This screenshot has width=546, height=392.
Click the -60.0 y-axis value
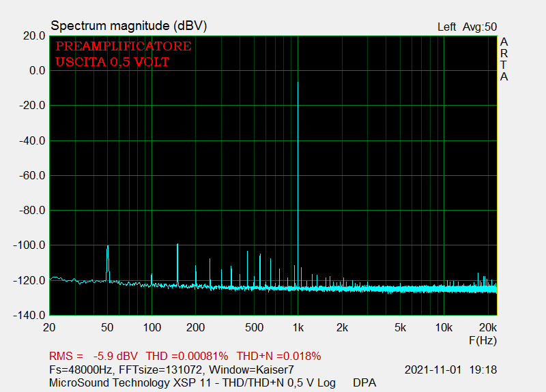click(32, 176)
